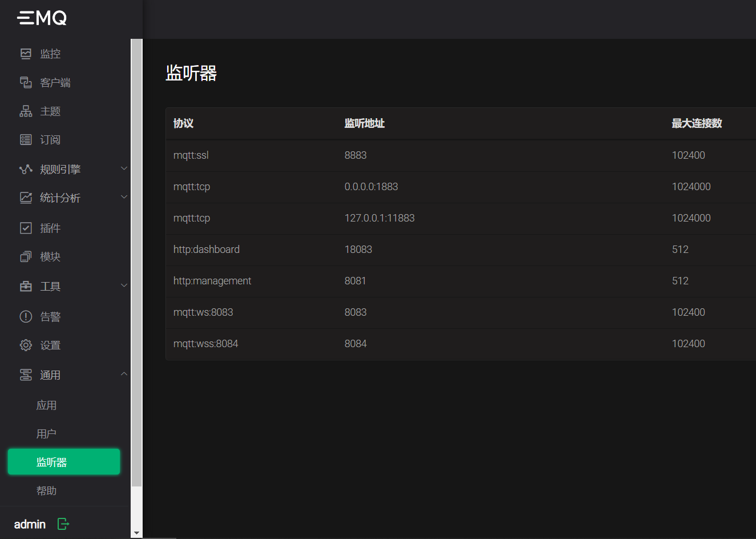Select the 应用 submenu item
Screen dimensions: 756x539
(46, 405)
